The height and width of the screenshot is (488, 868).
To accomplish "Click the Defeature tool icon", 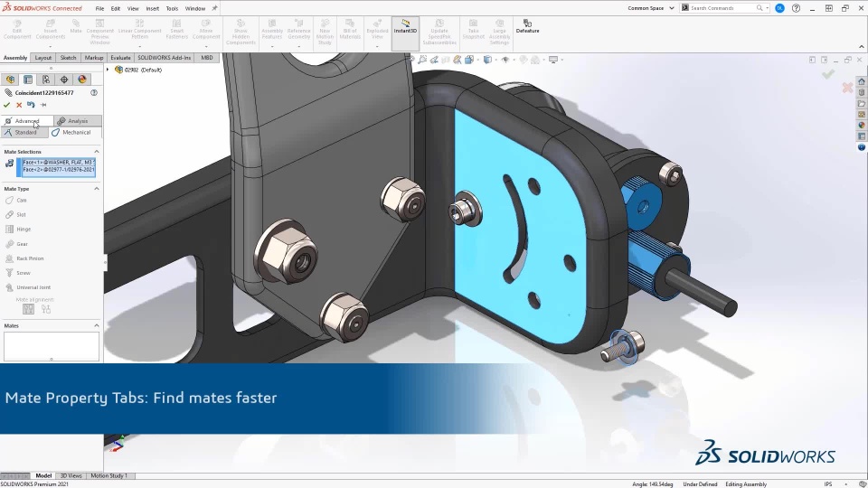I will click(527, 23).
